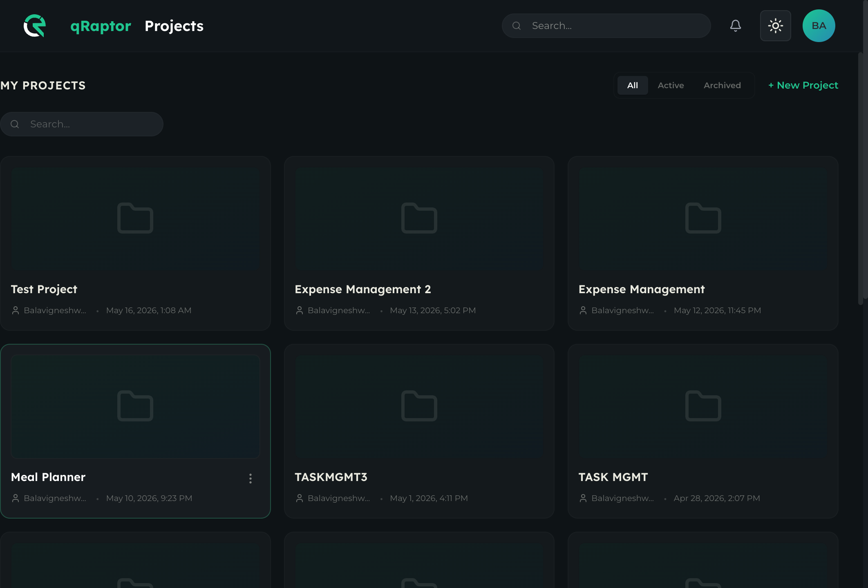Click the date Apr 28, 2026, 2:07 PM
The height and width of the screenshot is (588, 868).
(x=717, y=498)
